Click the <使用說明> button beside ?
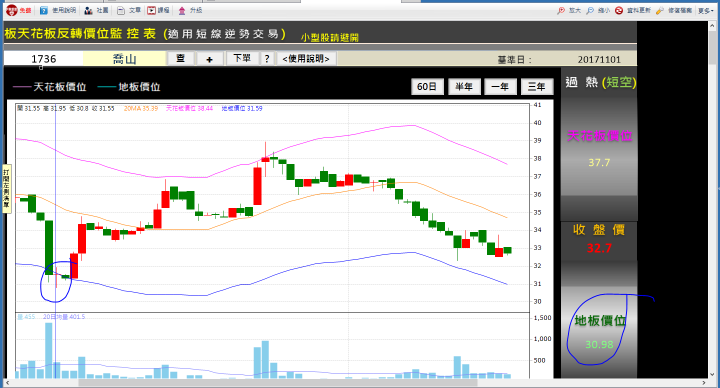Image resolution: width=720 pixels, height=388 pixels. (306, 59)
